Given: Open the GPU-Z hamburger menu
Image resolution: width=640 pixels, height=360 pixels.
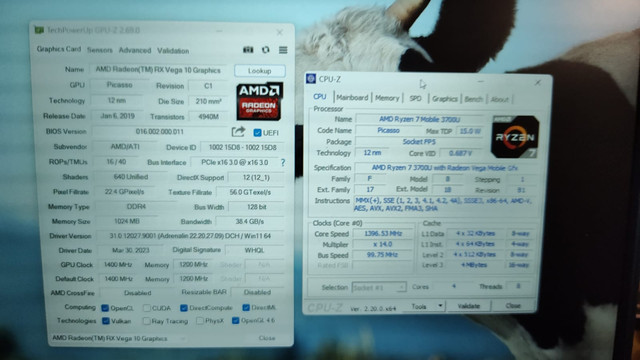Looking at the screenshot, I should pos(283,50).
